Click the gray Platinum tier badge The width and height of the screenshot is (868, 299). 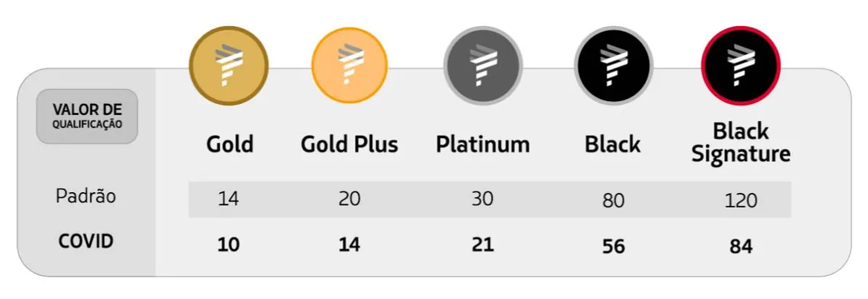coord(482,67)
